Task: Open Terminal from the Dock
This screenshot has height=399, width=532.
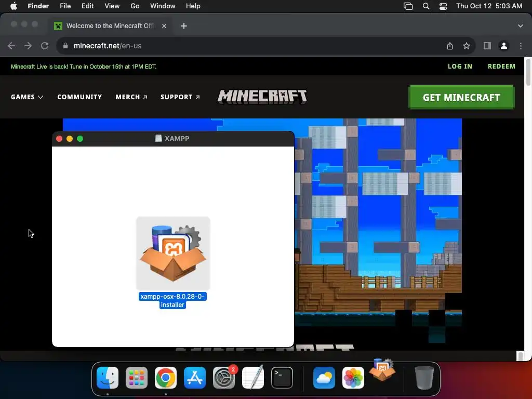Action: coord(282,378)
